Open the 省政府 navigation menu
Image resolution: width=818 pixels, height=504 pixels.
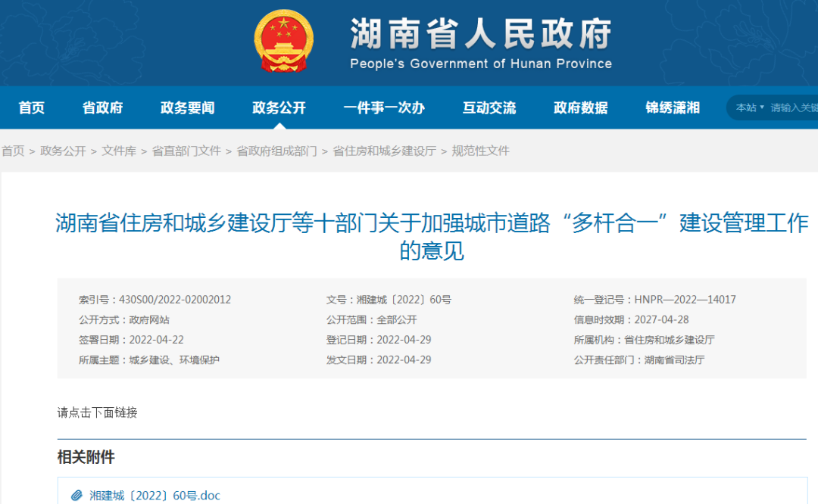(x=102, y=107)
